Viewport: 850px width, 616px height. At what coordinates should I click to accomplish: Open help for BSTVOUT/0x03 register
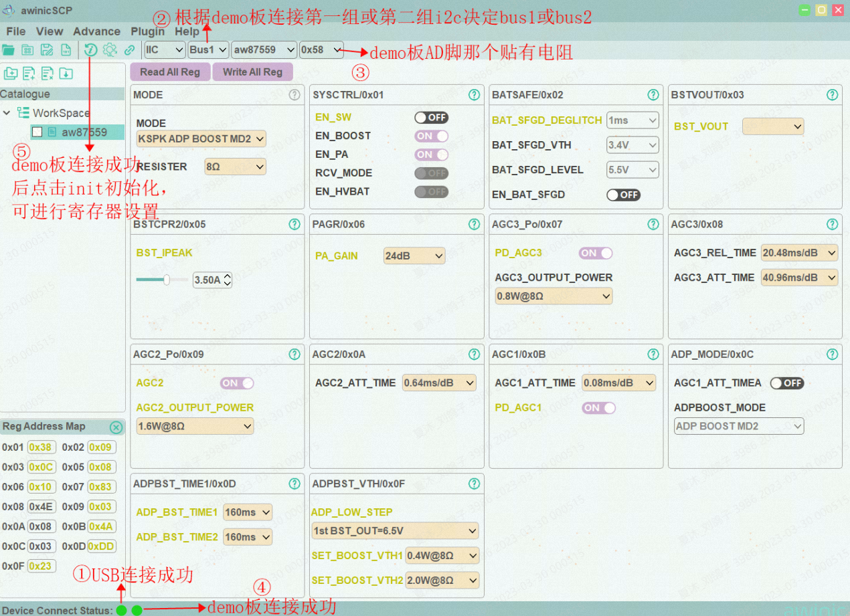pyautogui.click(x=833, y=95)
